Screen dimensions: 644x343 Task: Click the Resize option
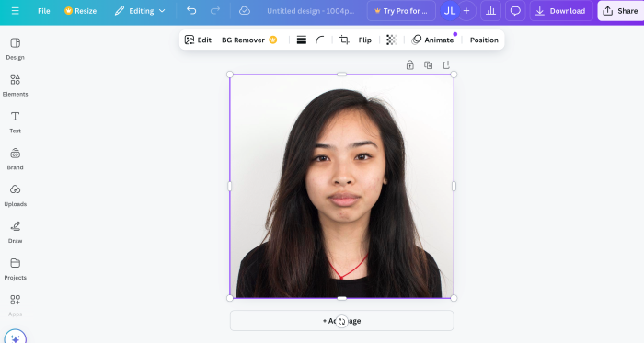81,11
